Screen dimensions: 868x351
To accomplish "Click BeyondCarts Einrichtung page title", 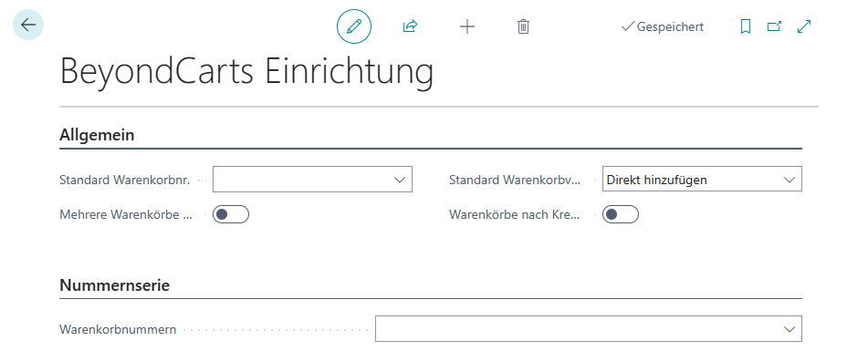I will click(x=246, y=72).
